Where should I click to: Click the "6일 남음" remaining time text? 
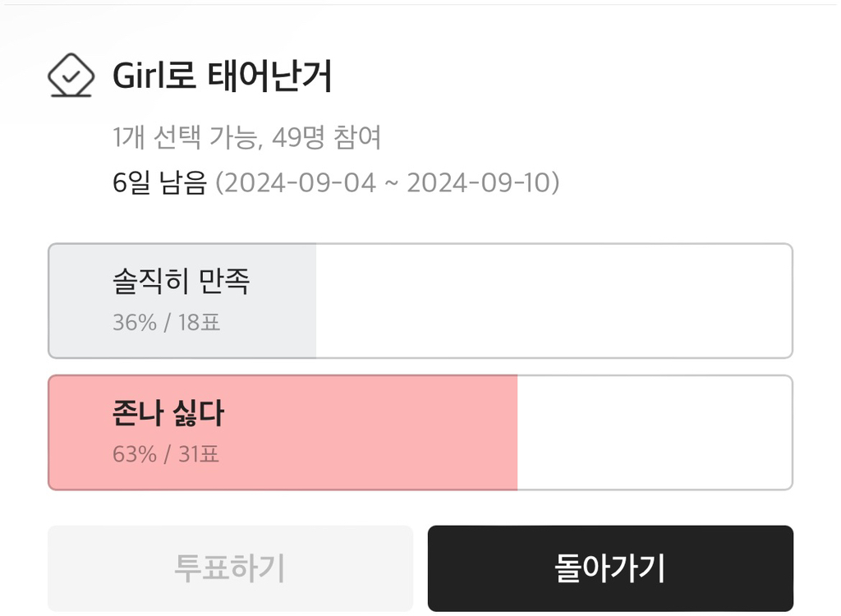[x=159, y=182]
